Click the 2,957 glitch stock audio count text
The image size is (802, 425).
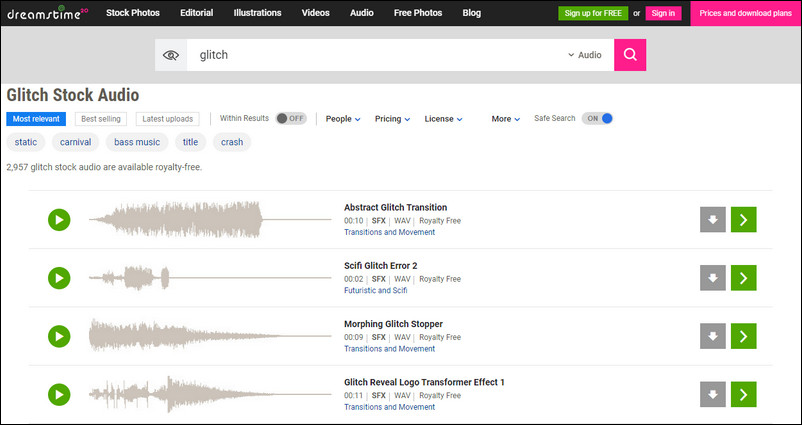pyautogui.click(x=104, y=167)
